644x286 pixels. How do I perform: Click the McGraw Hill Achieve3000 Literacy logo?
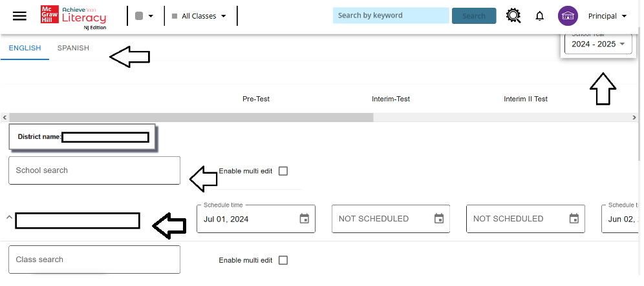point(74,17)
